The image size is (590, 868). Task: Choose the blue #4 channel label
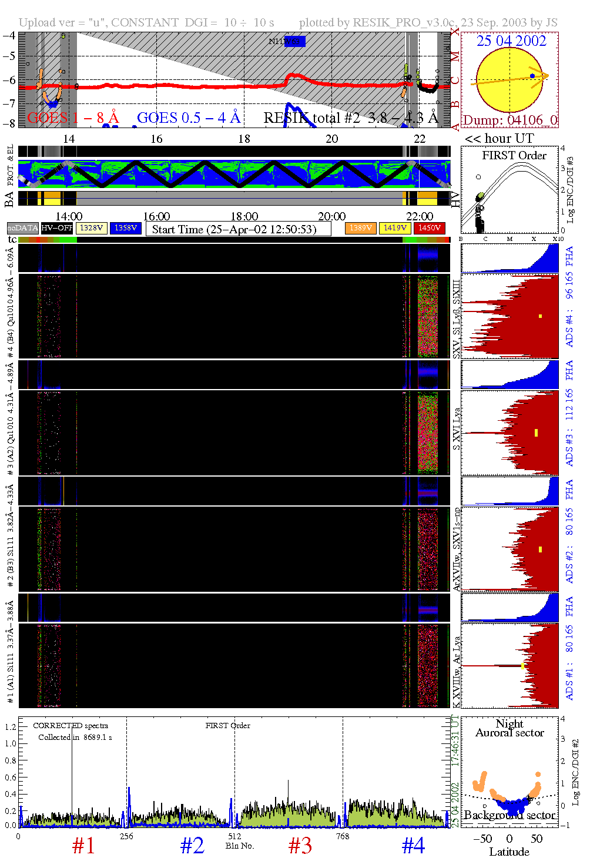pyautogui.click(x=413, y=846)
